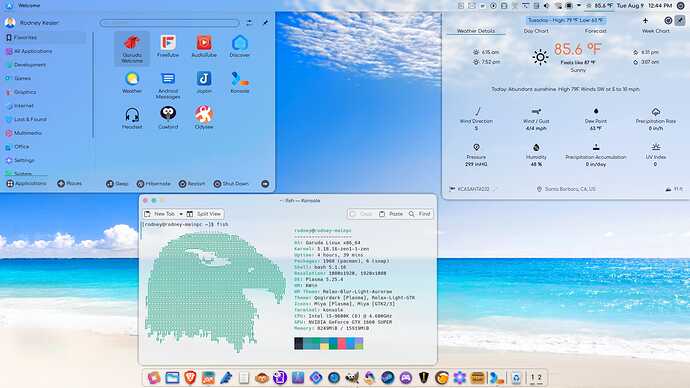The image size is (690, 388).
Task: Open Garuda Welcome from the launcher favorites
Action: pyautogui.click(x=132, y=48)
